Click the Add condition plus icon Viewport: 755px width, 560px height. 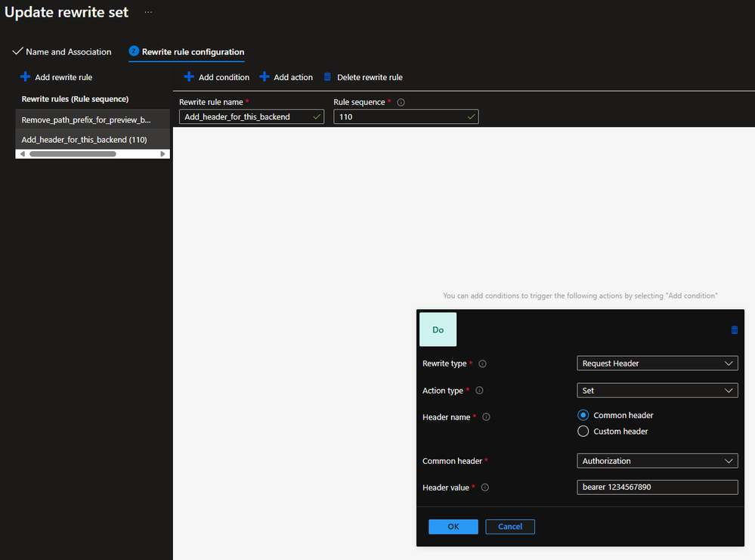click(x=189, y=76)
